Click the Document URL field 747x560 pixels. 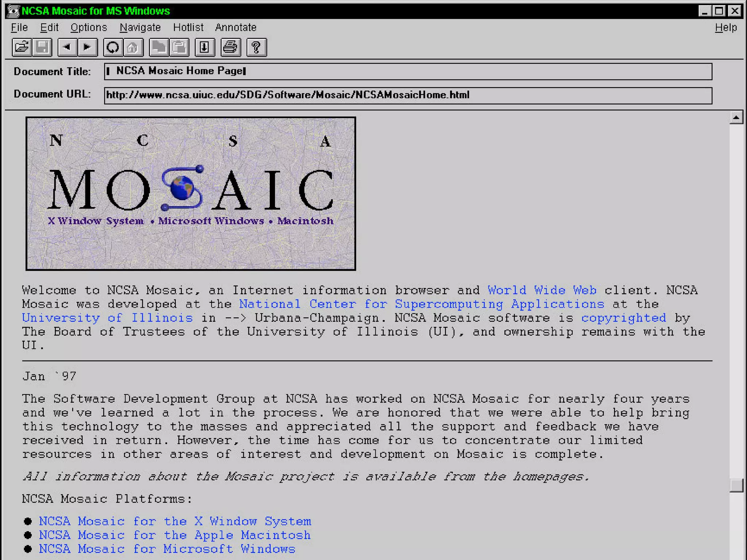[408, 96]
